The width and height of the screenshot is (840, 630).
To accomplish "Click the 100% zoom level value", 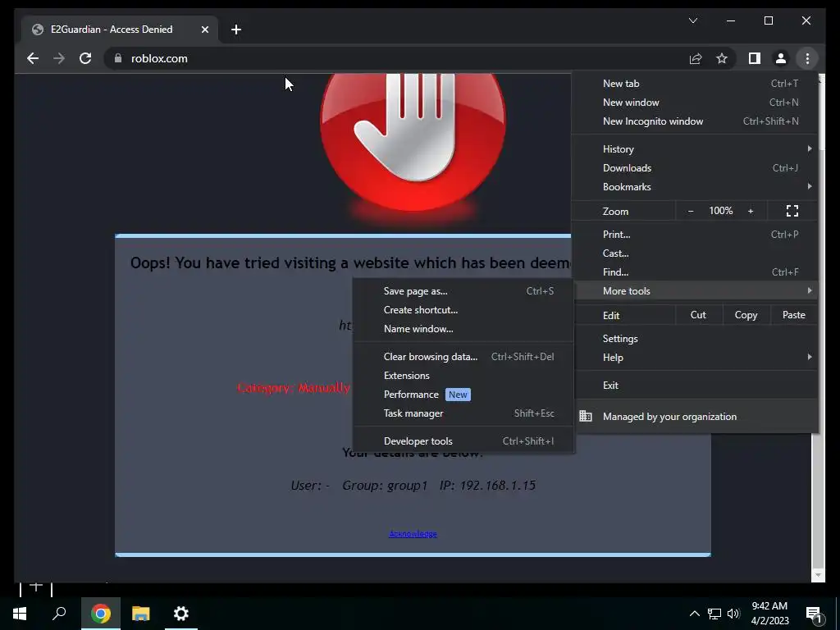I will click(720, 211).
